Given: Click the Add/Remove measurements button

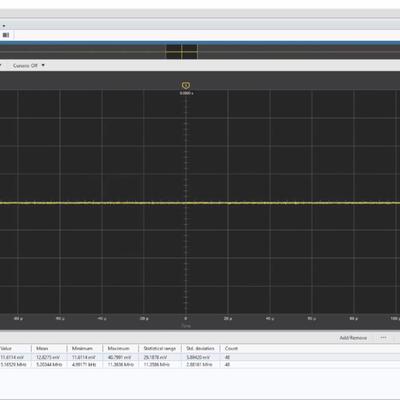Looking at the screenshot, I should click(353, 338).
